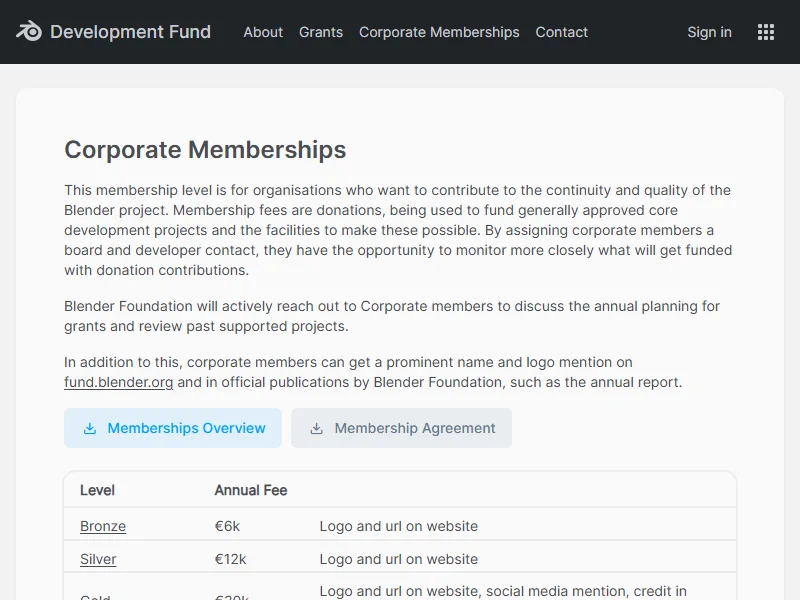Click the Annual Fee column header
This screenshot has width=800, height=600.
click(x=251, y=490)
